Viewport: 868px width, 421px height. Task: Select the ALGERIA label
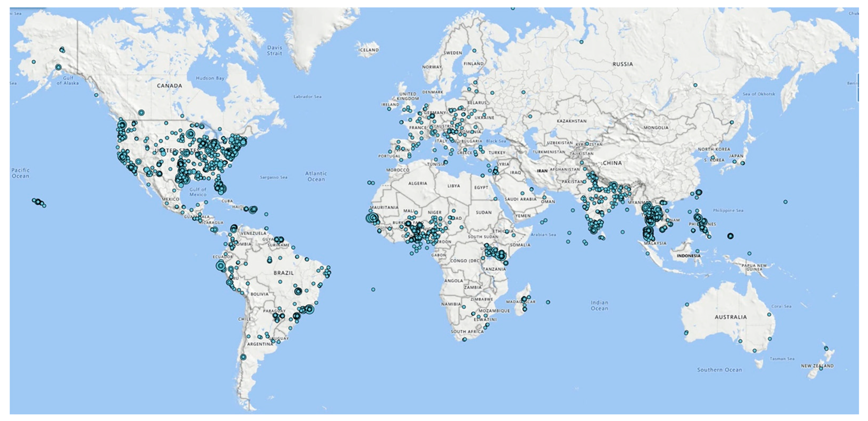click(417, 184)
